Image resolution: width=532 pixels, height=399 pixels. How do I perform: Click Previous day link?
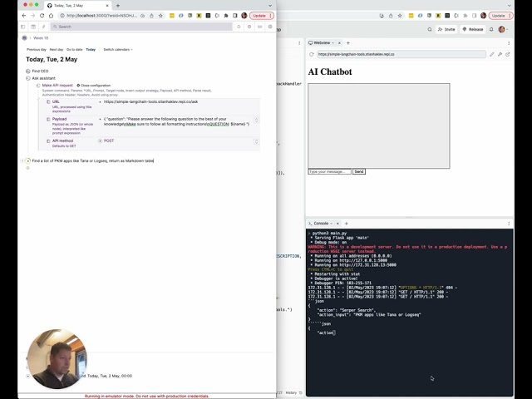click(x=37, y=50)
